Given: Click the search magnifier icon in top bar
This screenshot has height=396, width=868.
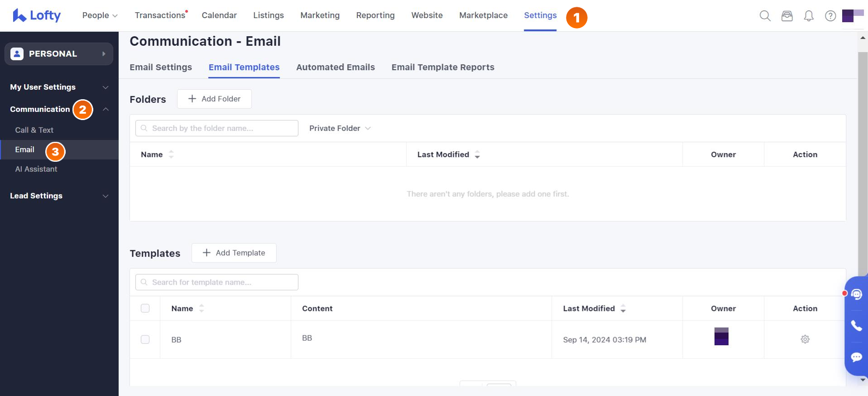Looking at the screenshot, I should pos(765,16).
